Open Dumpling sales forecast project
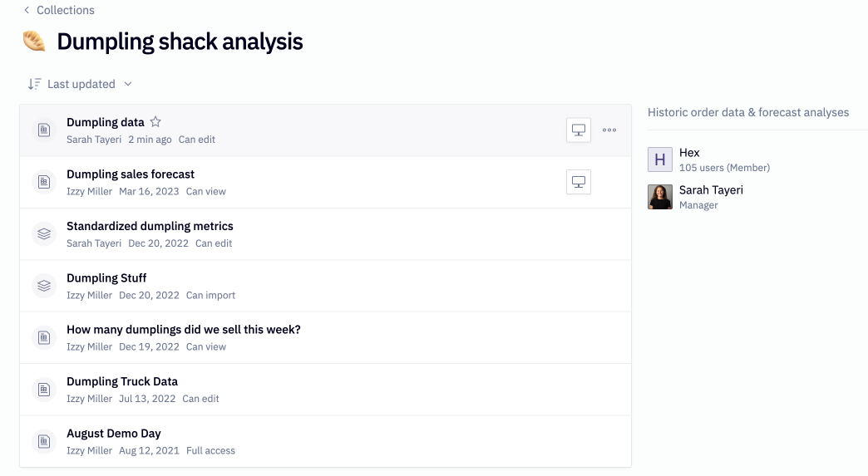This screenshot has width=868, height=476. point(131,174)
